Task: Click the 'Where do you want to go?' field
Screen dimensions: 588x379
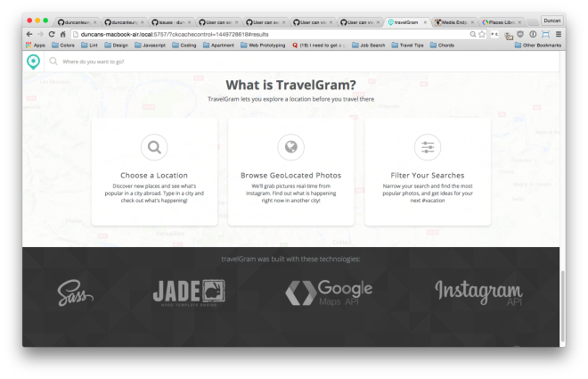Action: pos(302,62)
